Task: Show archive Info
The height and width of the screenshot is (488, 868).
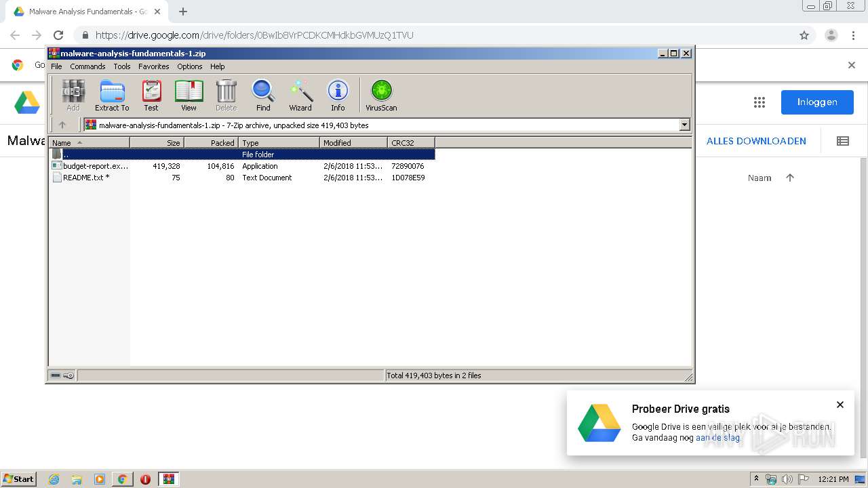Action: [x=338, y=95]
